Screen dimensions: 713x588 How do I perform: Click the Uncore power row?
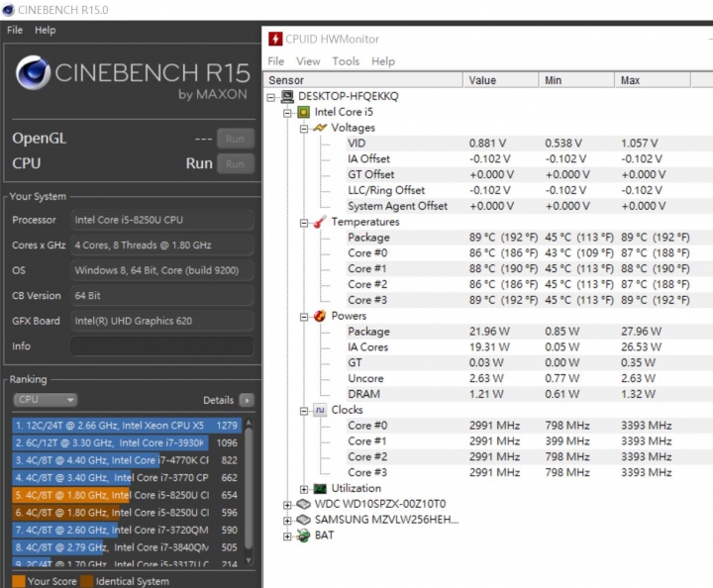pyautogui.click(x=529, y=378)
